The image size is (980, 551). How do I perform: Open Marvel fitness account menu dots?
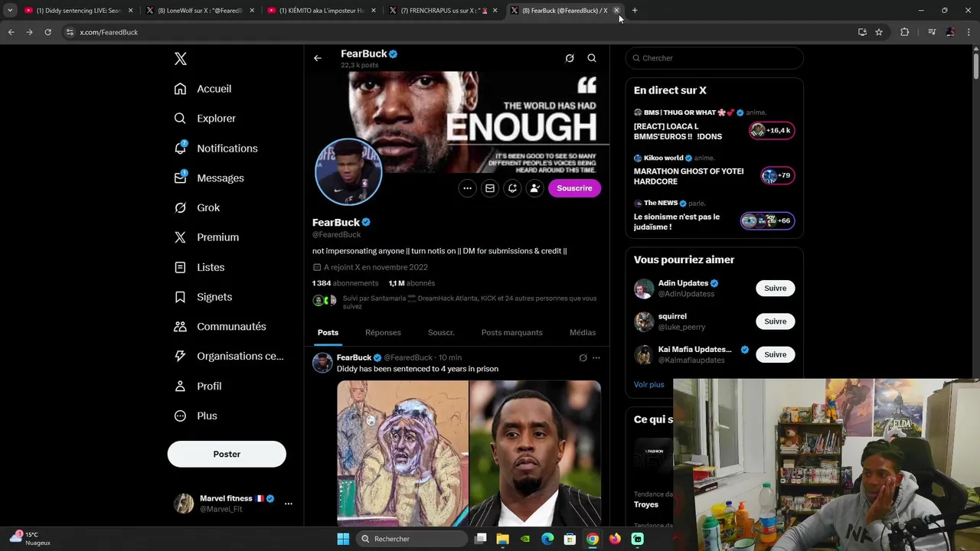pyautogui.click(x=289, y=504)
